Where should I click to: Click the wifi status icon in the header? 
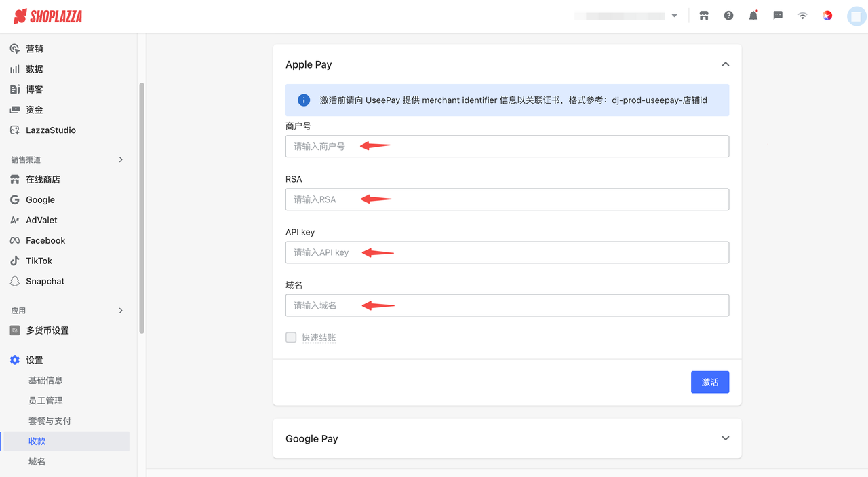pos(803,16)
